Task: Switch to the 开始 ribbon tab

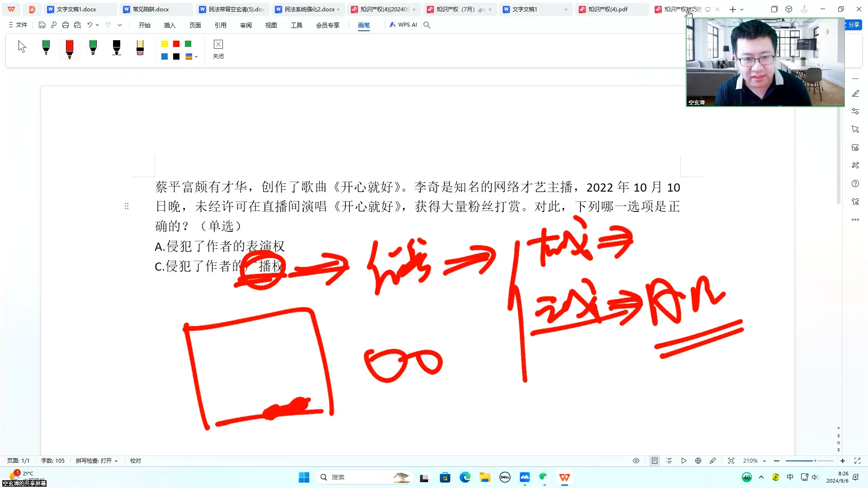Action: coord(145,25)
